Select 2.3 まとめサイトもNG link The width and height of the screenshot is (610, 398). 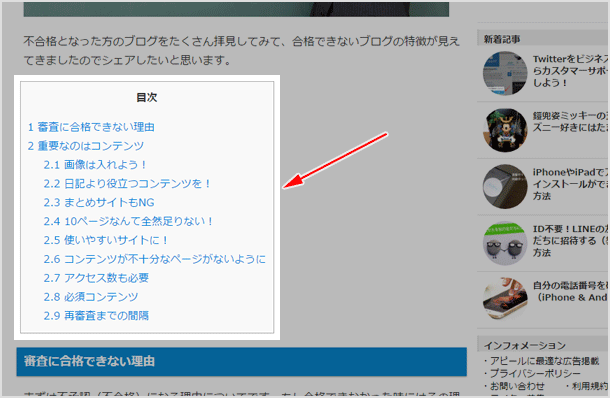[99, 202]
